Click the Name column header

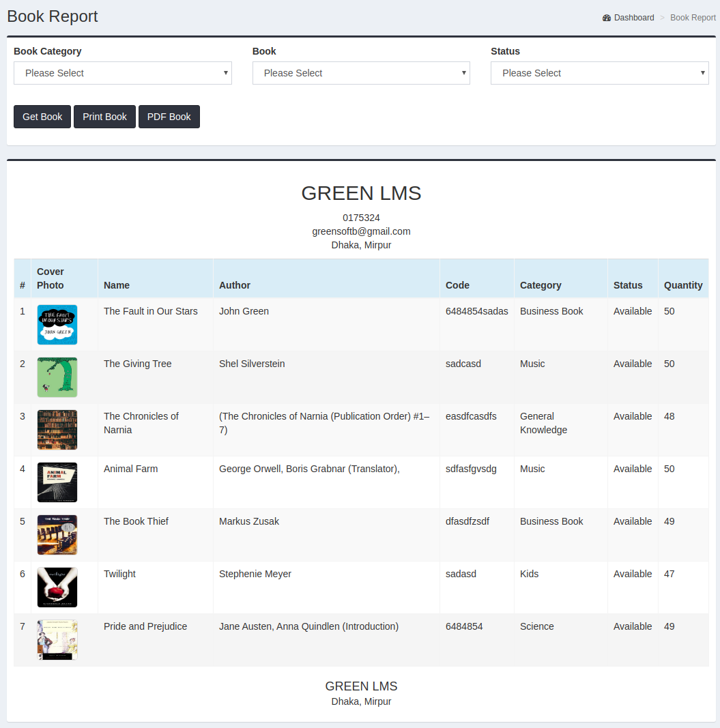click(116, 285)
